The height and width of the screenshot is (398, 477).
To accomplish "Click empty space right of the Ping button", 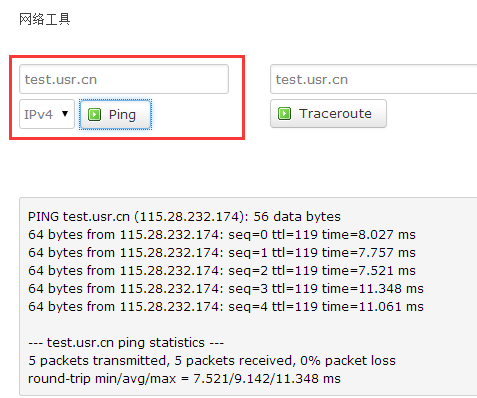I will [x=197, y=114].
